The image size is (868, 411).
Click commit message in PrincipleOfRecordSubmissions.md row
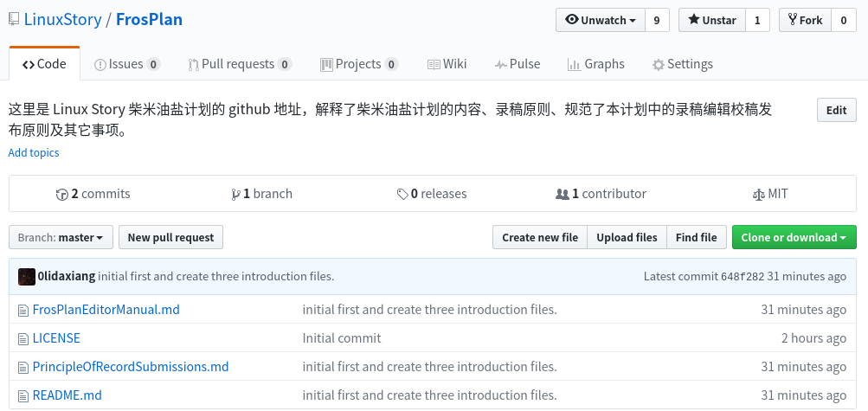pyautogui.click(x=429, y=367)
